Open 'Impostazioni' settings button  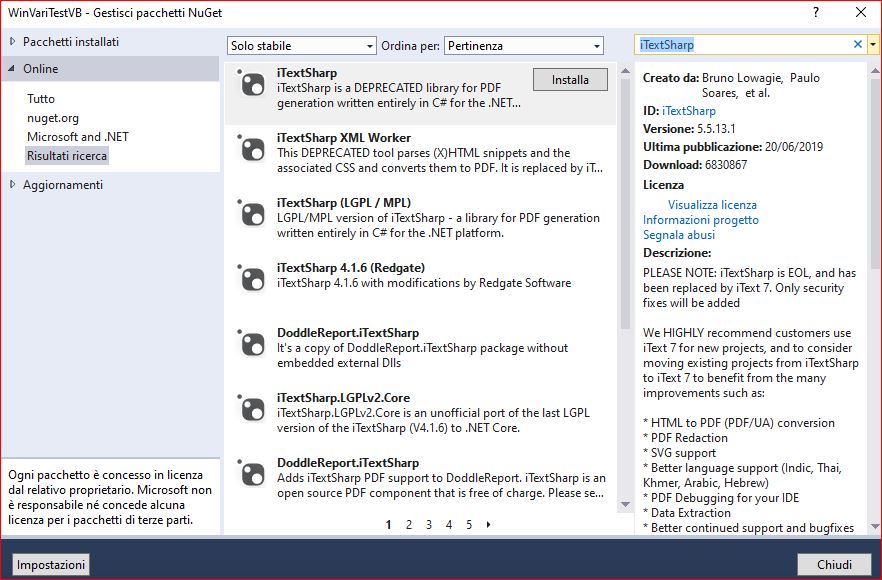(51, 564)
